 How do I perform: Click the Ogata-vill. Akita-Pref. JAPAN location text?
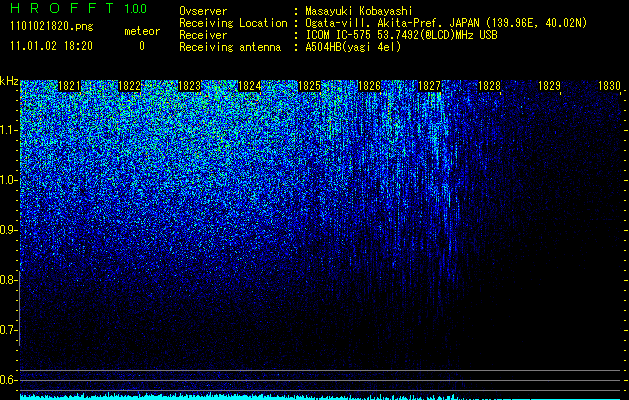coord(446,23)
